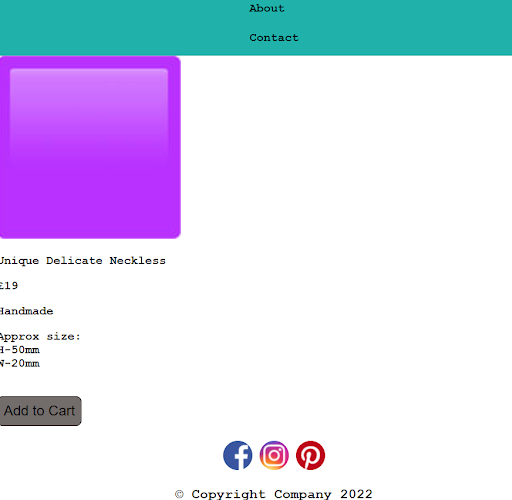The image size is (512, 500).
Task: Add the necklace to the cart
Action: [x=40, y=411]
